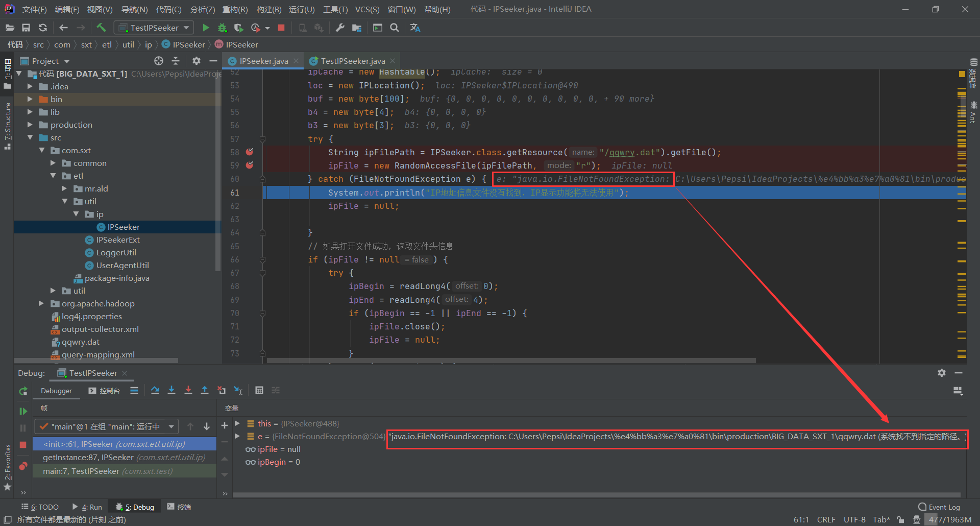
Task: Click Force Step Into red arrow
Action: coord(188,390)
